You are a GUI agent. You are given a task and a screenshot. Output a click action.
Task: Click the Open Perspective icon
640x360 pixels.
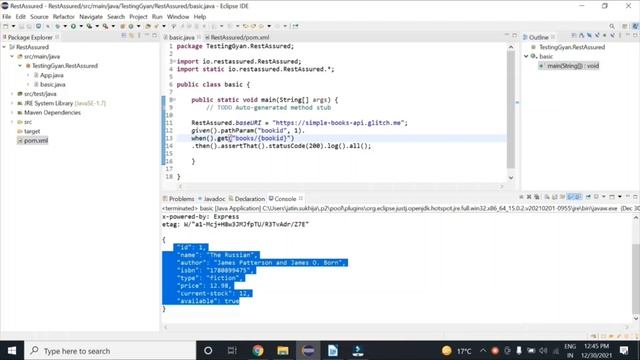(625, 26)
